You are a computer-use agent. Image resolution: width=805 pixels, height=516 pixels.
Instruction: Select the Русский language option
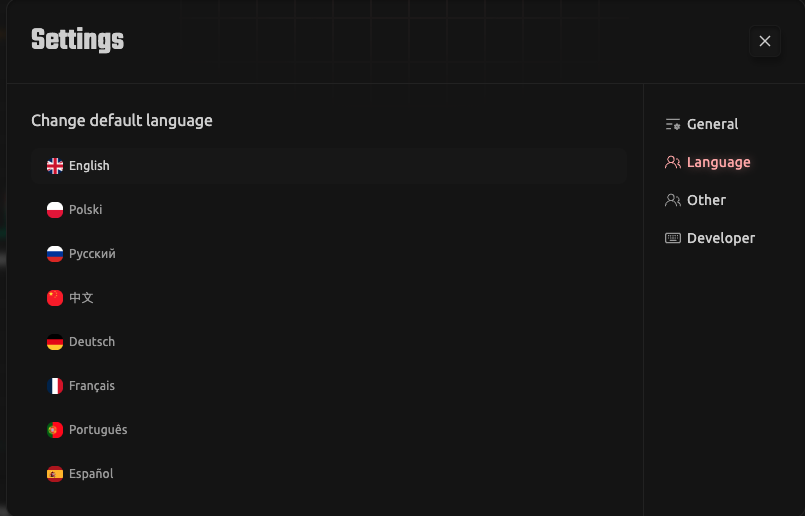click(x=329, y=254)
